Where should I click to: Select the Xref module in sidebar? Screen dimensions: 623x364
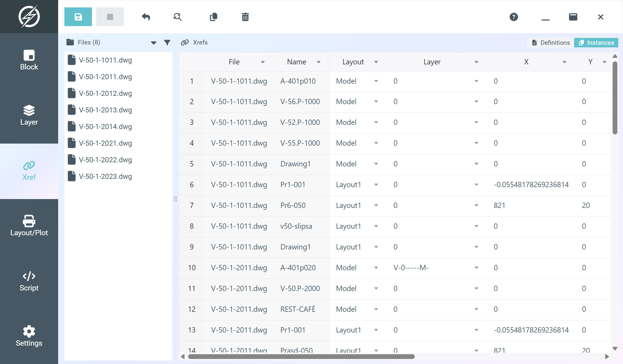point(29,171)
